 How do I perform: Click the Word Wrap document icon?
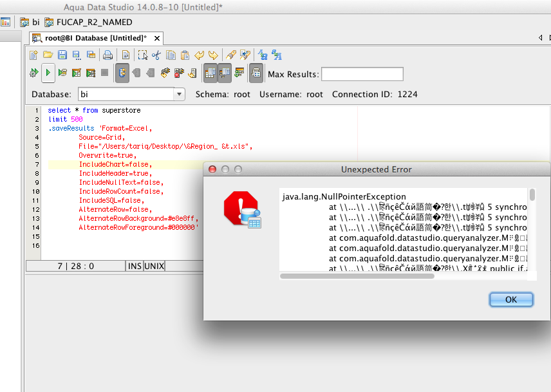[126, 55]
